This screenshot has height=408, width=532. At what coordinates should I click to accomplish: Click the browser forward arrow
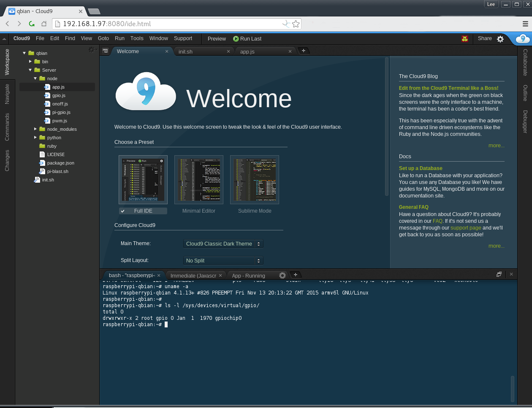coord(19,24)
